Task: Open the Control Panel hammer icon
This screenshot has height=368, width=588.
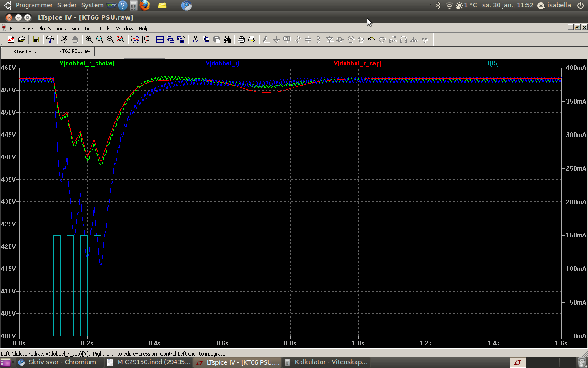Action: [50, 40]
